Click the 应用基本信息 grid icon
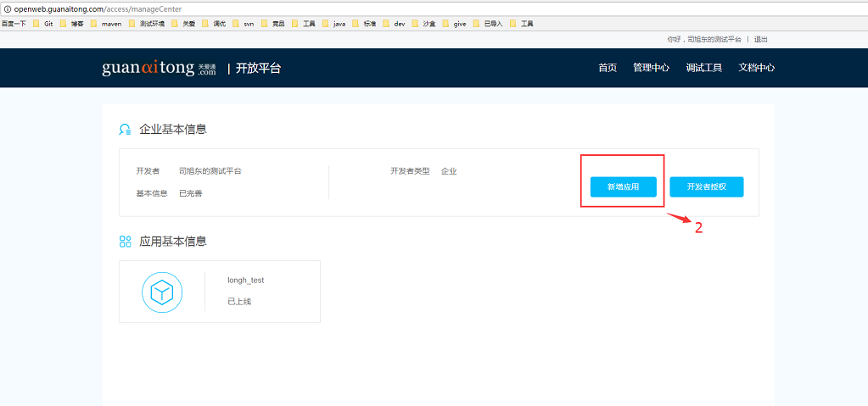868x406 pixels. 125,242
